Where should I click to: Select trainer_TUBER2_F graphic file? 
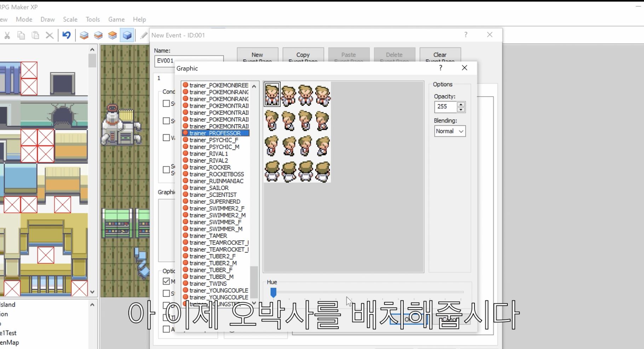coord(212,256)
